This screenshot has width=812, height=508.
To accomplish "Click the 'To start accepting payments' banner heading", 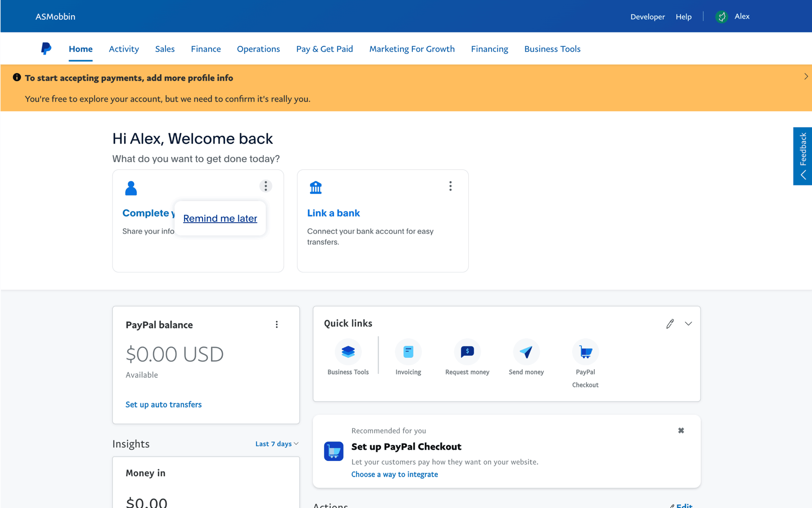I will (129, 78).
